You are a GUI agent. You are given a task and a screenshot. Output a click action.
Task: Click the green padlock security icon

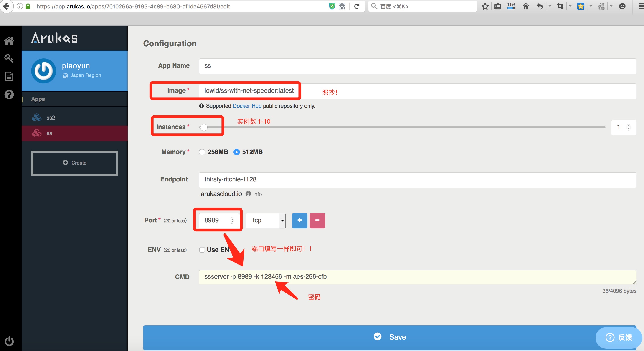point(28,6)
